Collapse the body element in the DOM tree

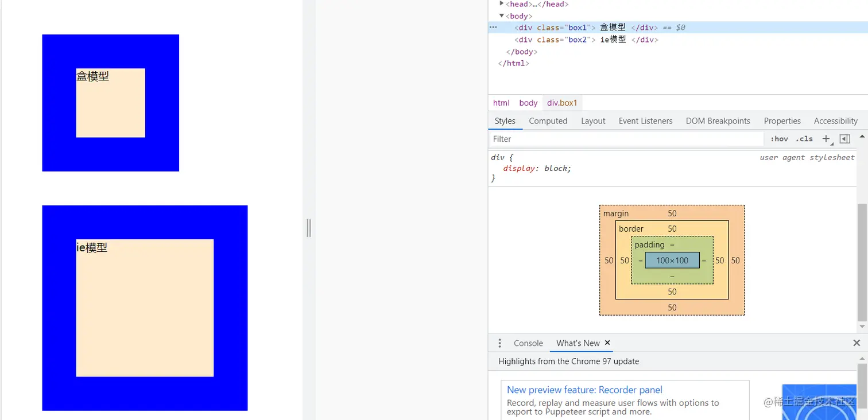tap(501, 15)
